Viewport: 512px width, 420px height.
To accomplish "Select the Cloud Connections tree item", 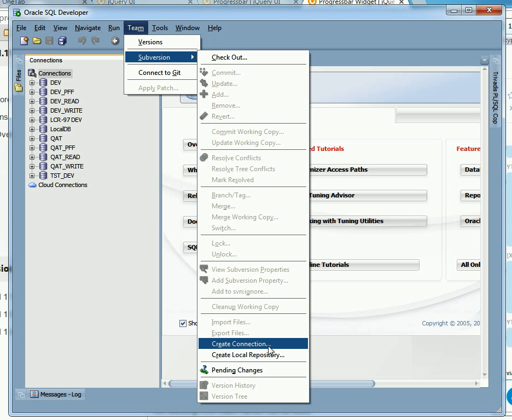I will point(63,185).
